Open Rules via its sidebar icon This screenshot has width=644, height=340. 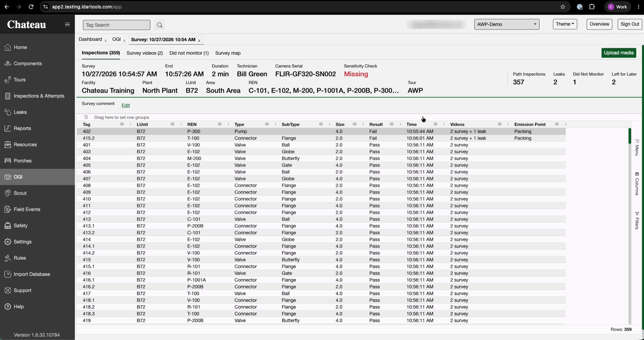point(8,258)
